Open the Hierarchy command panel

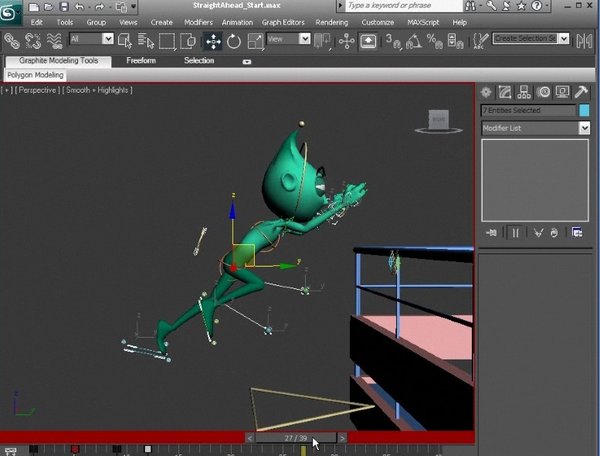pos(524,92)
